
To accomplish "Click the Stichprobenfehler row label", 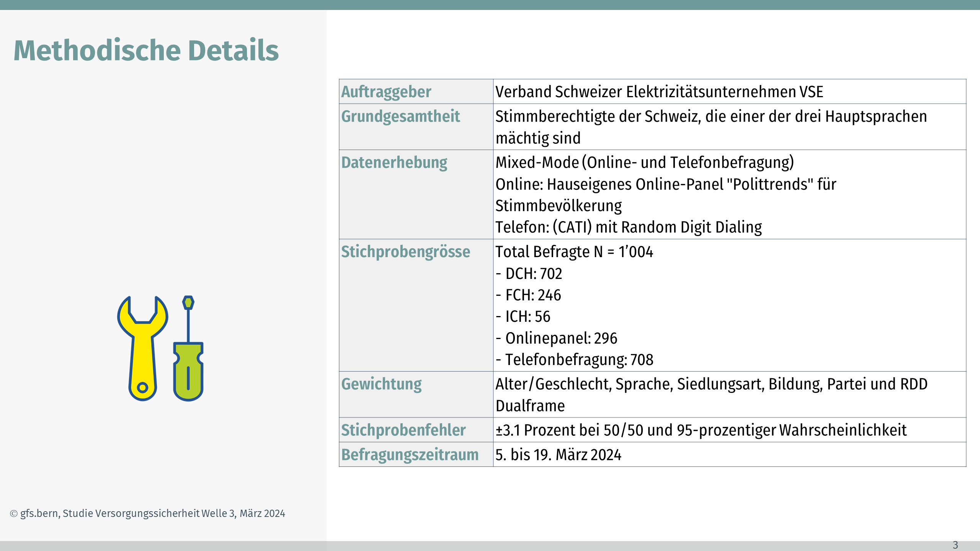I will click(403, 430).
